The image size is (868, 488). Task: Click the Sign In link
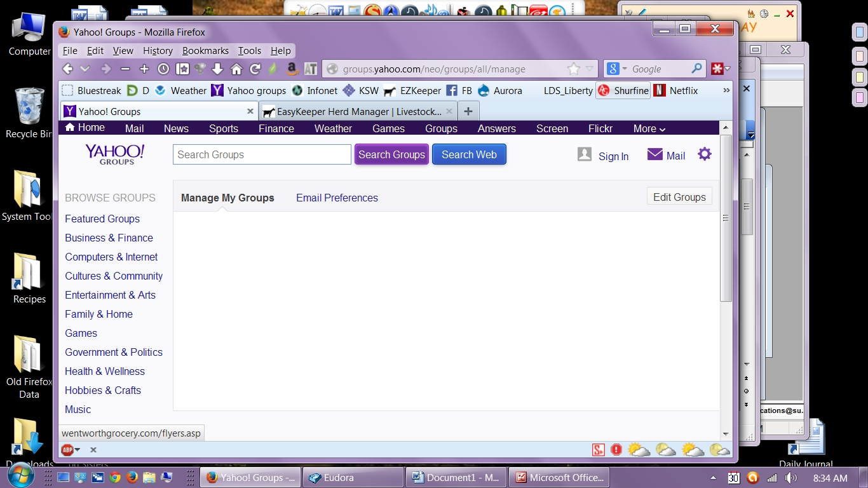tap(613, 156)
